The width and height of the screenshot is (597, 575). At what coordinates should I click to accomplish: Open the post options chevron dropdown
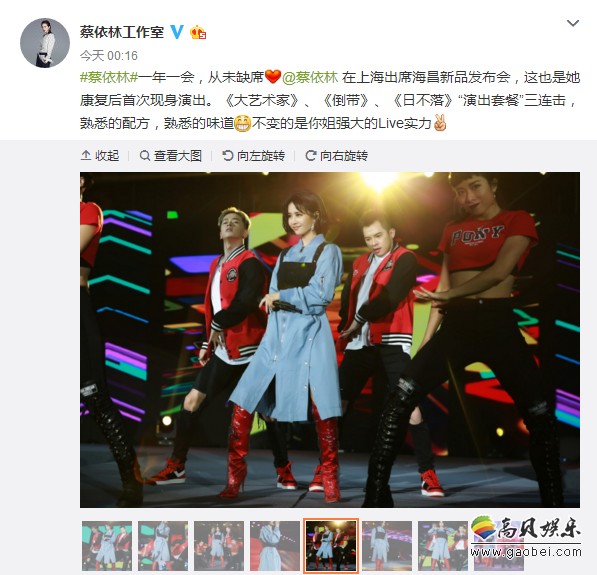tap(573, 24)
